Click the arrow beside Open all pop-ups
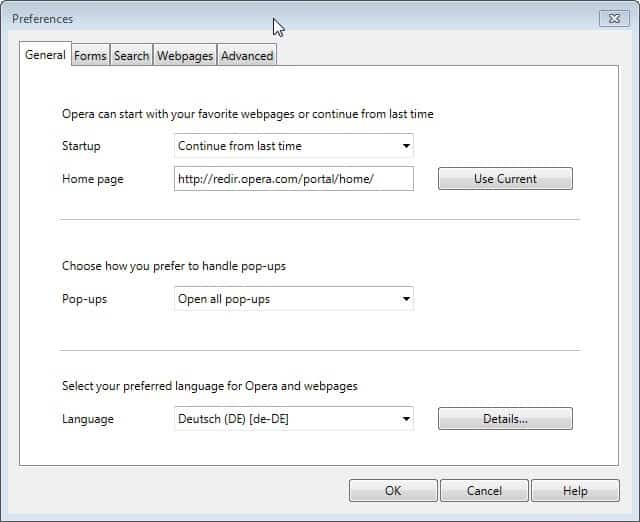 406,299
